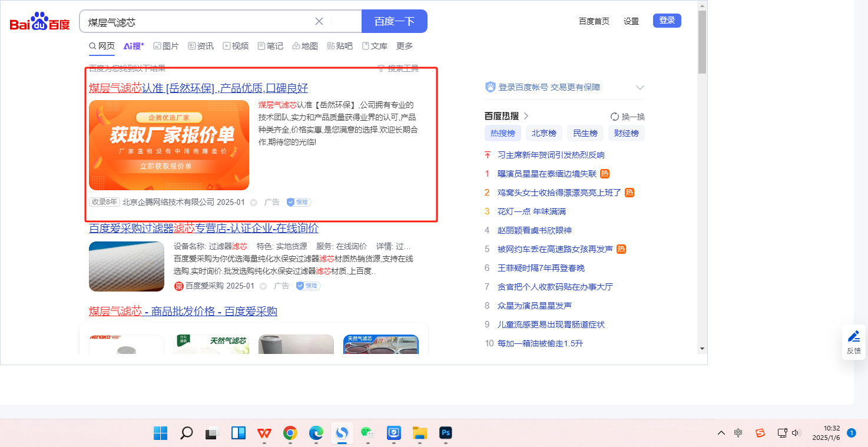Open Windows taskbar search
This screenshot has height=447, width=868.
coord(186,433)
